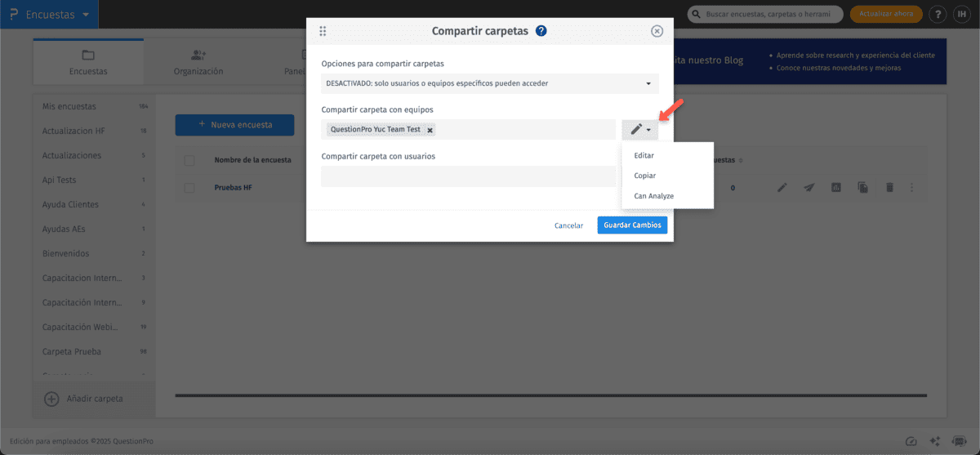Switch to the Encuestas tab
The image size is (980, 455).
tap(88, 62)
